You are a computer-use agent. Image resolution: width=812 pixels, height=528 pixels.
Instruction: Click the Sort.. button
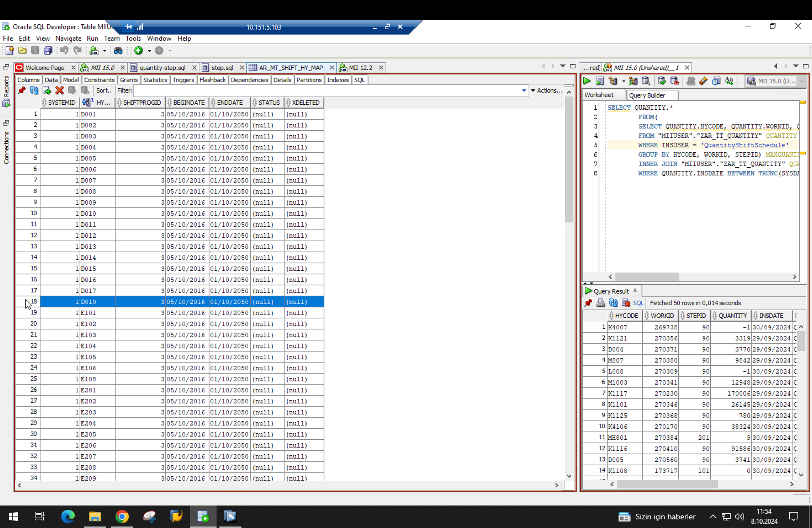pyautogui.click(x=104, y=90)
